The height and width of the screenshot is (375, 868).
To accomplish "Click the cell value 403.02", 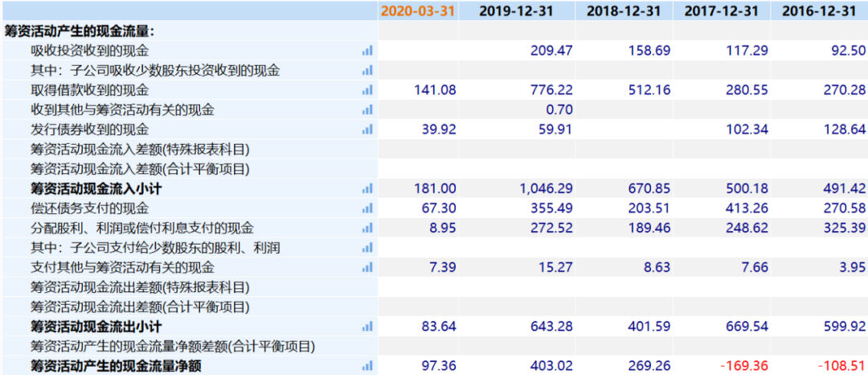I will click(x=551, y=366).
